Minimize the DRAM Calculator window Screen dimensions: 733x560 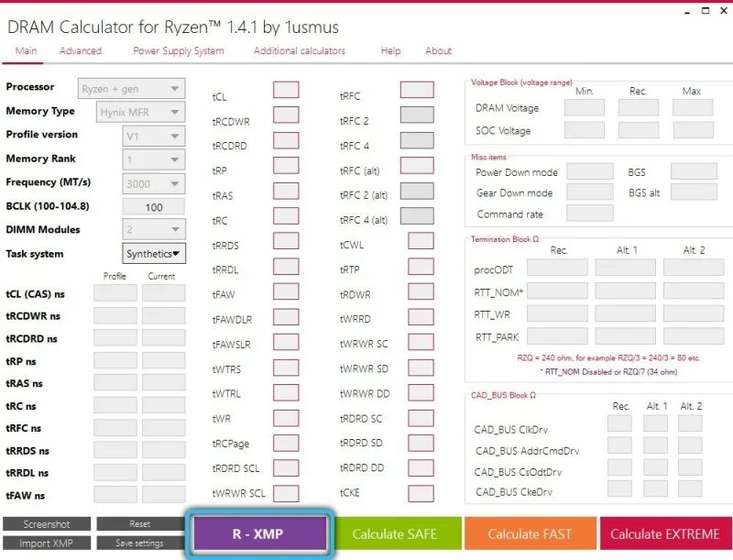686,12
